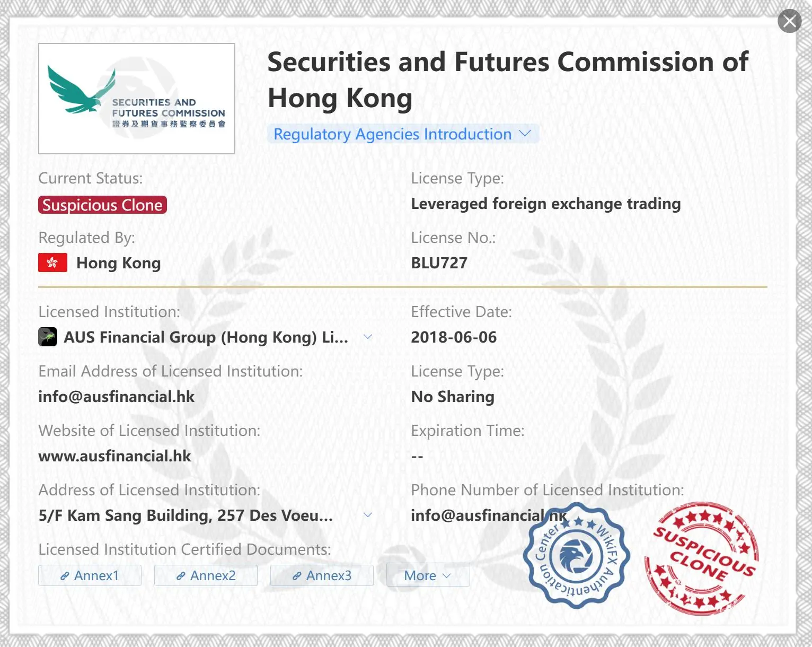This screenshot has width=812, height=647.
Task: Click the link icon in Annex1
Action: (x=65, y=576)
